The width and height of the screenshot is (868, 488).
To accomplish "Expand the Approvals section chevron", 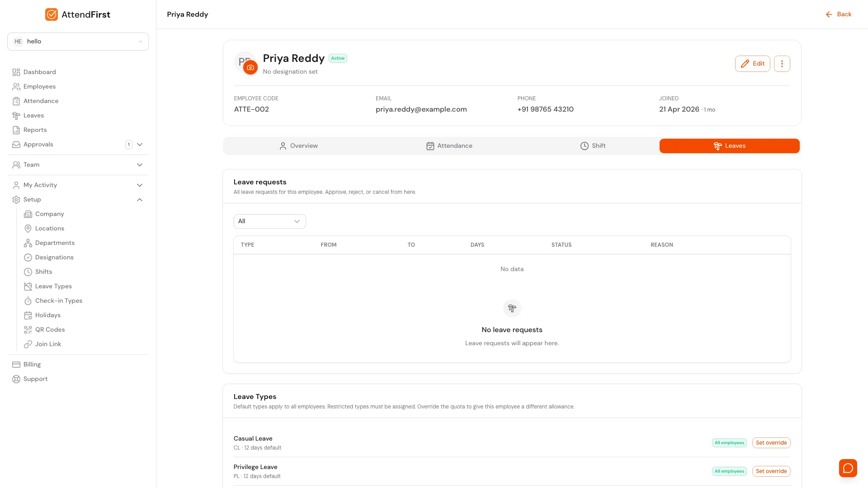I will pos(140,145).
